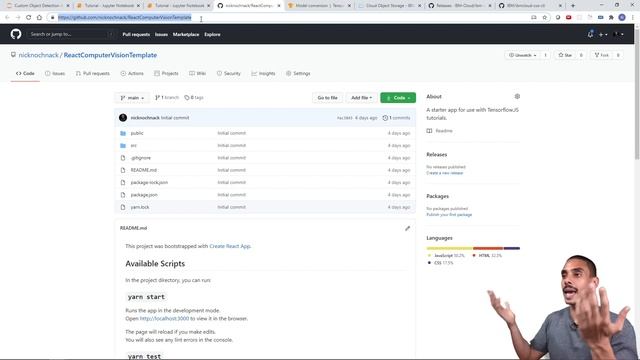Open Issues in top navigation
The height and width of the screenshot is (360, 640).
click(x=161, y=35)
